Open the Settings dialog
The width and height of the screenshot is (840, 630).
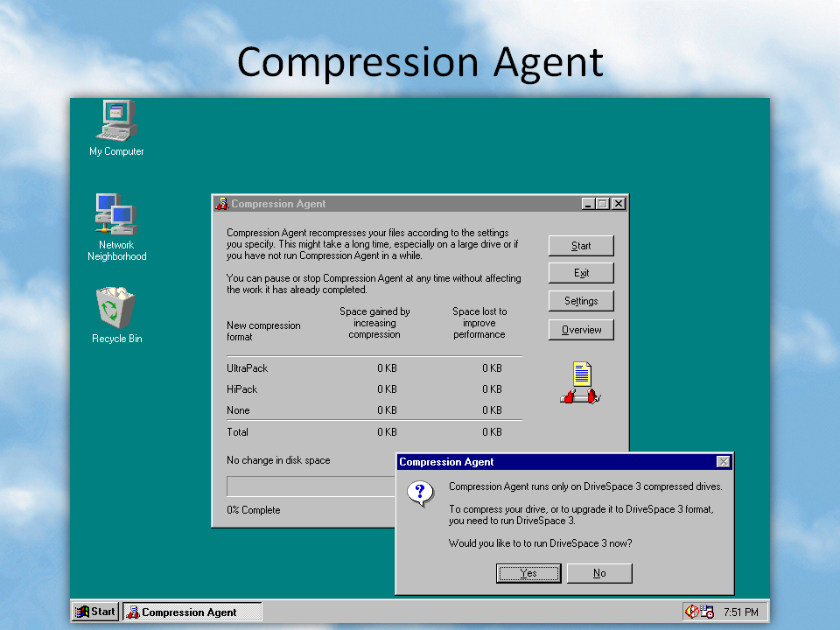581,301
